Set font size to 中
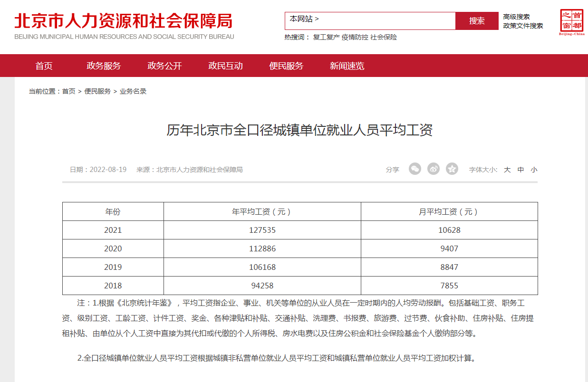This screenshot has height=382, width=588. coord(521,170)
